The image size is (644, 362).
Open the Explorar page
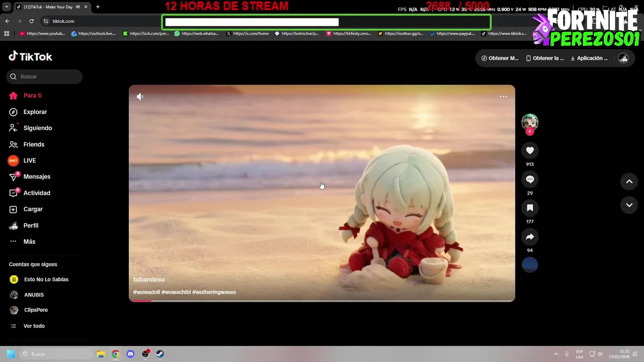coord(28,112)
